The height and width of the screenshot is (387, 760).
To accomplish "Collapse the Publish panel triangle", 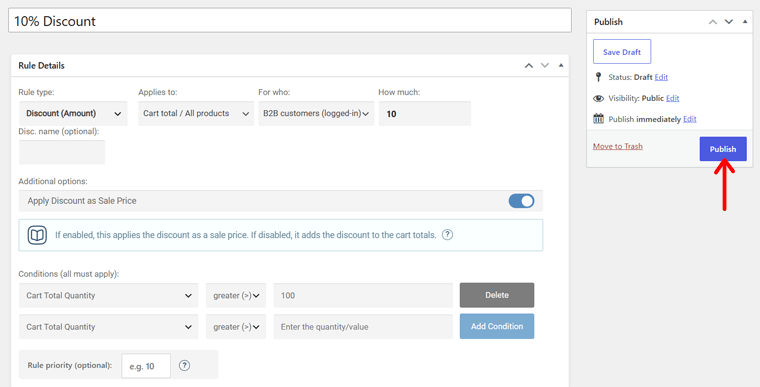I will 745,22.
